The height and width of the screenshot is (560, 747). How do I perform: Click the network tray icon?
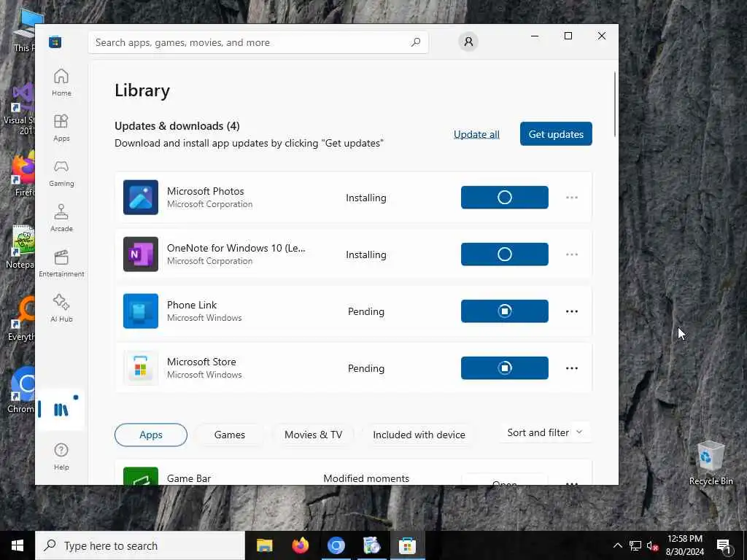[x=635, y=545]
